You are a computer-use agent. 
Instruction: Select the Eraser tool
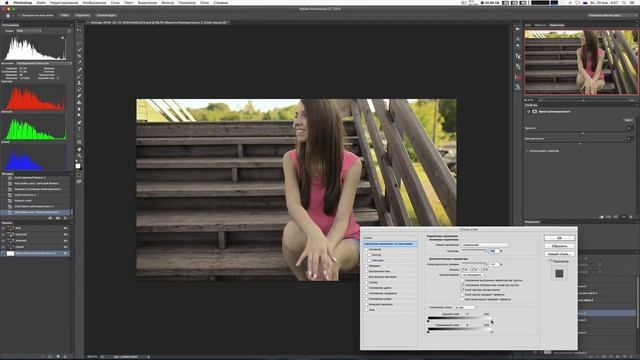pos(79,96)
